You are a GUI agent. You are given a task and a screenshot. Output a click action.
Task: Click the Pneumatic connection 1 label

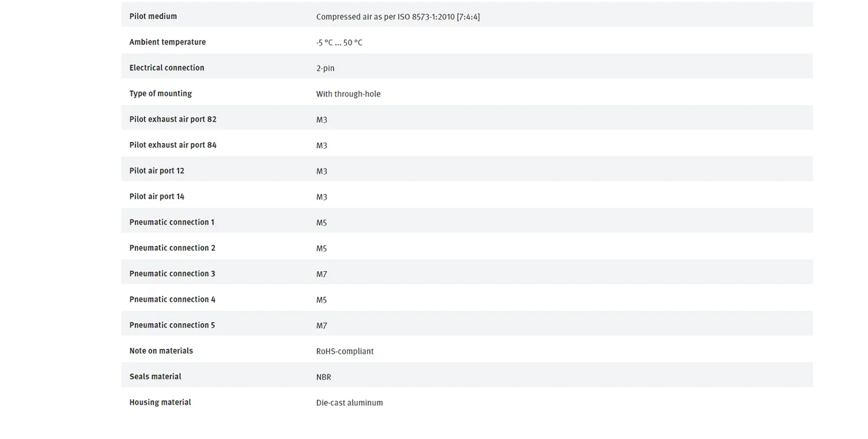point(171,222)
